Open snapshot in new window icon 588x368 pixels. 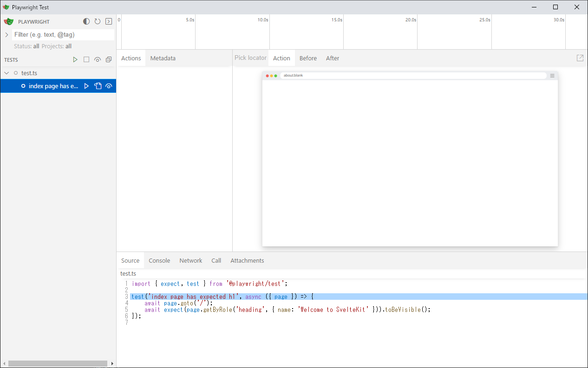(580, 58)
